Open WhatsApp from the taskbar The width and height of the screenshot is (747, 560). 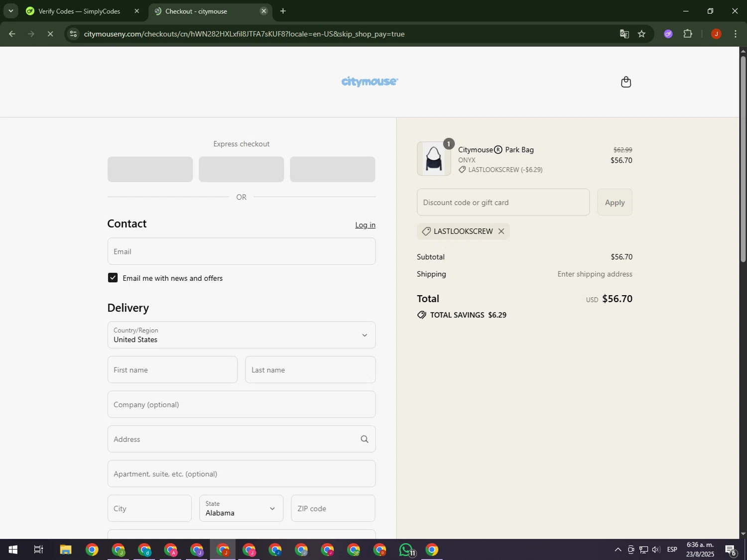(406, 550)
